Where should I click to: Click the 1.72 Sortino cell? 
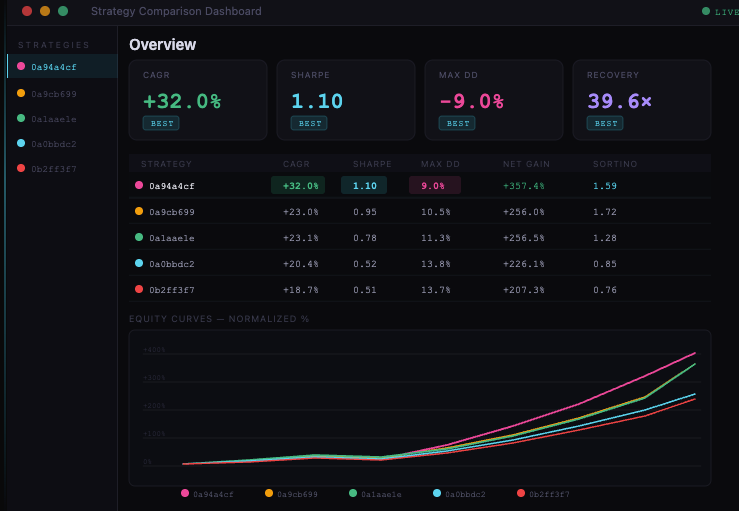[x=605, y=212]
